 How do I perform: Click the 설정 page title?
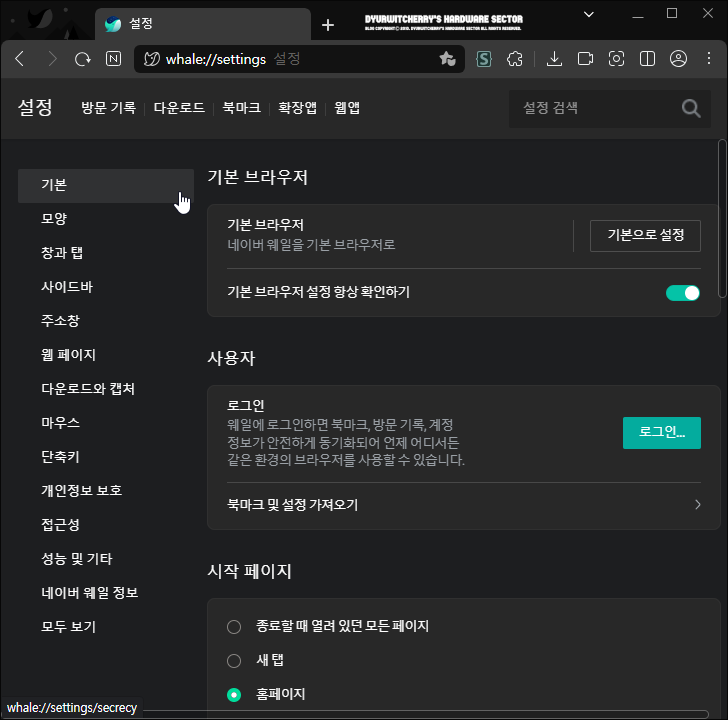(x=35, y=108)
